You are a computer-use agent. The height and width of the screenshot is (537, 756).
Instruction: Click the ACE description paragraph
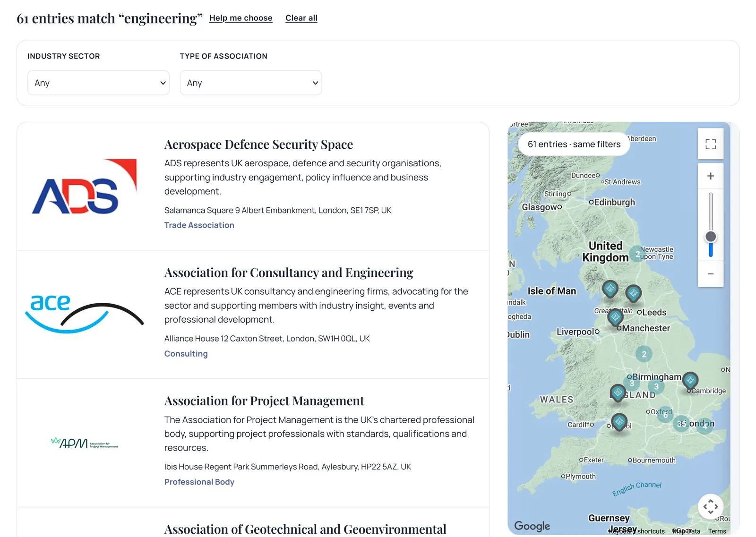(316, 306)
